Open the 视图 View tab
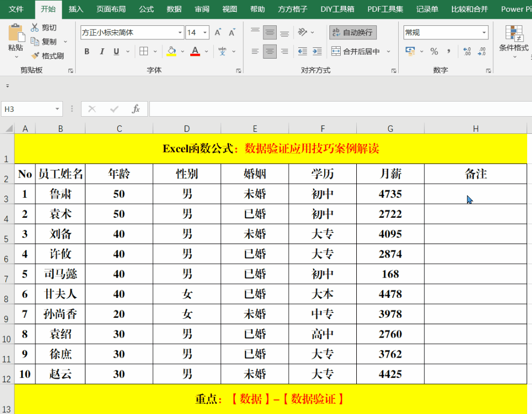 [x=229, y=9]
